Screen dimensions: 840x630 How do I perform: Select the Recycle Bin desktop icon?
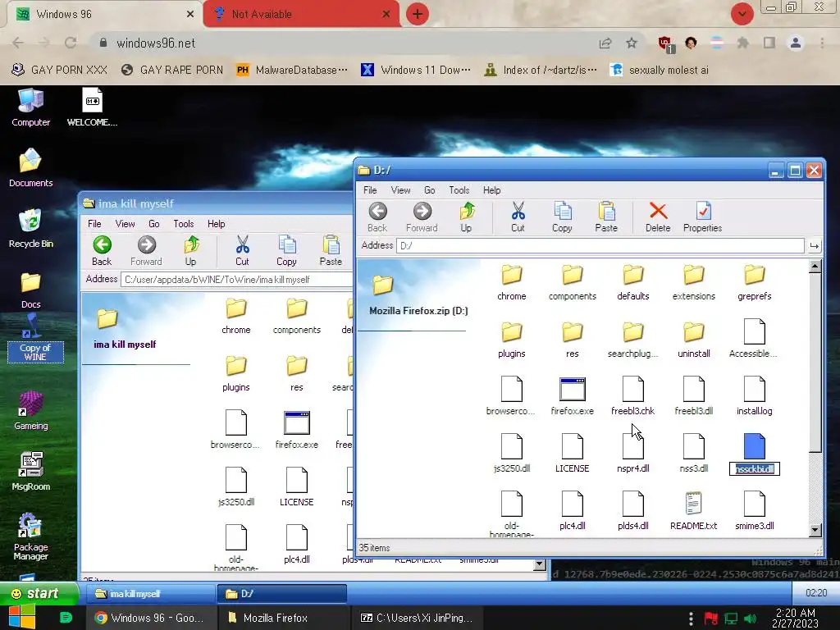tap(30, 229)
